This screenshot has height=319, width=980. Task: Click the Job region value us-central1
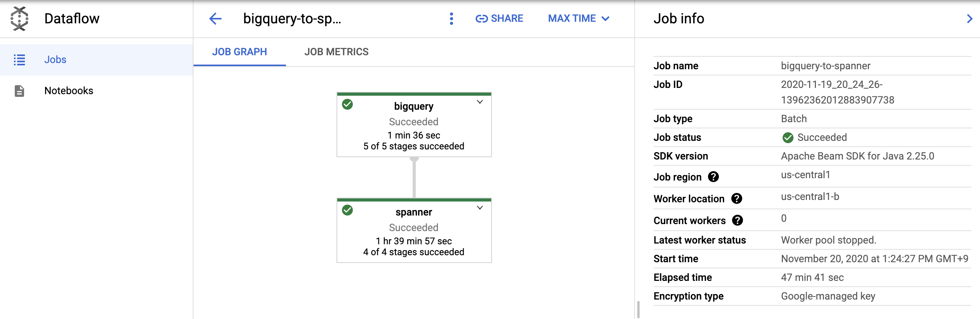point(806,175)
